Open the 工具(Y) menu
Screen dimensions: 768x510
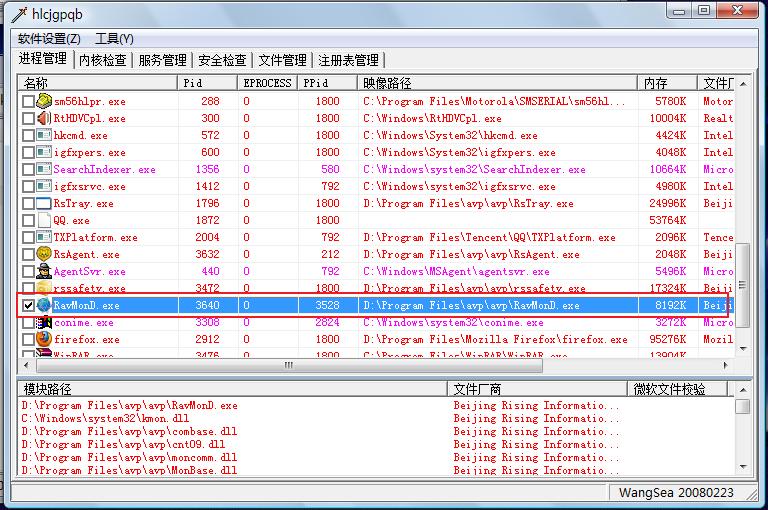114,39
